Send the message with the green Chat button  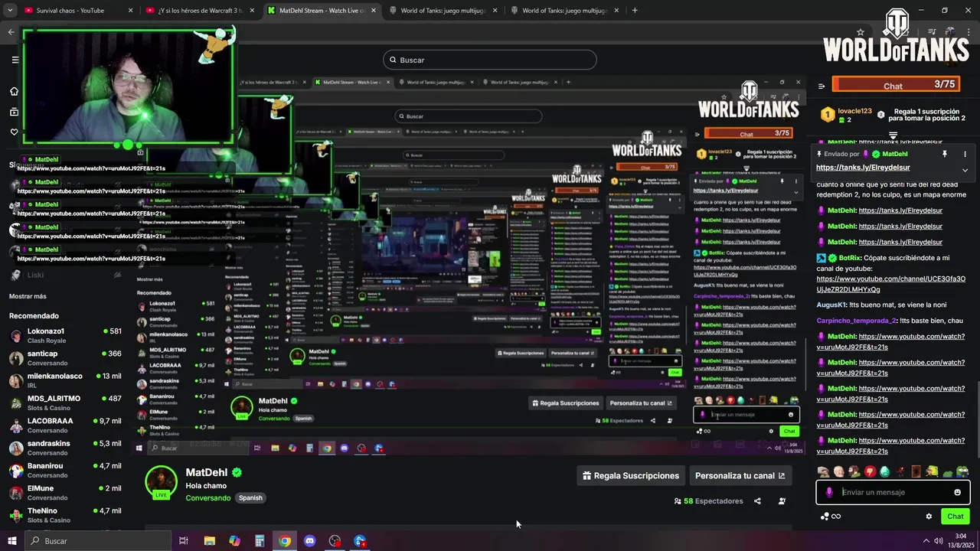(x=955, y=517)
